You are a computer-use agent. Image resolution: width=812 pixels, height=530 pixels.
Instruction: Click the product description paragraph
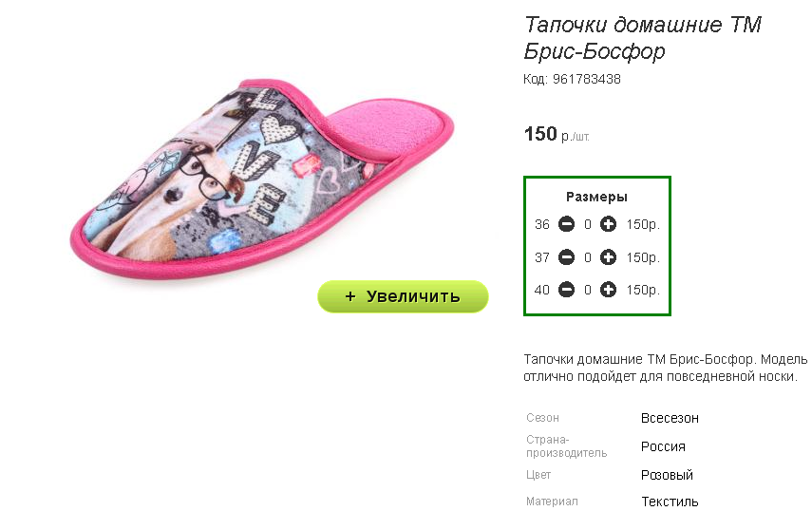(665, 369)
